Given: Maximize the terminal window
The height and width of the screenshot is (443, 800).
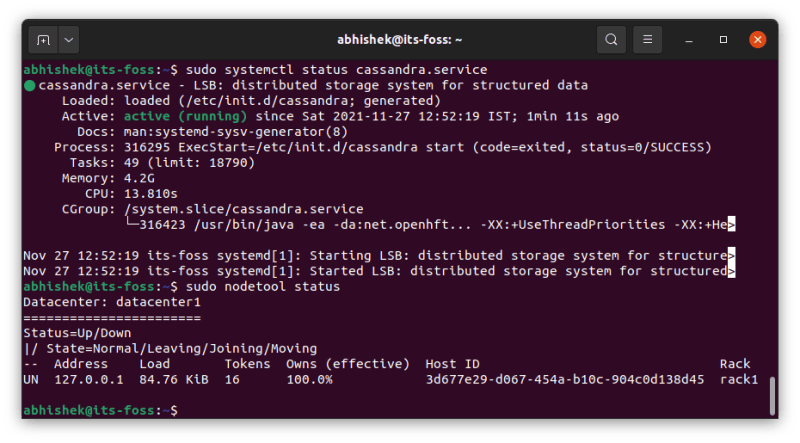Looking at the screenshot, I should (x=723, y=41).
